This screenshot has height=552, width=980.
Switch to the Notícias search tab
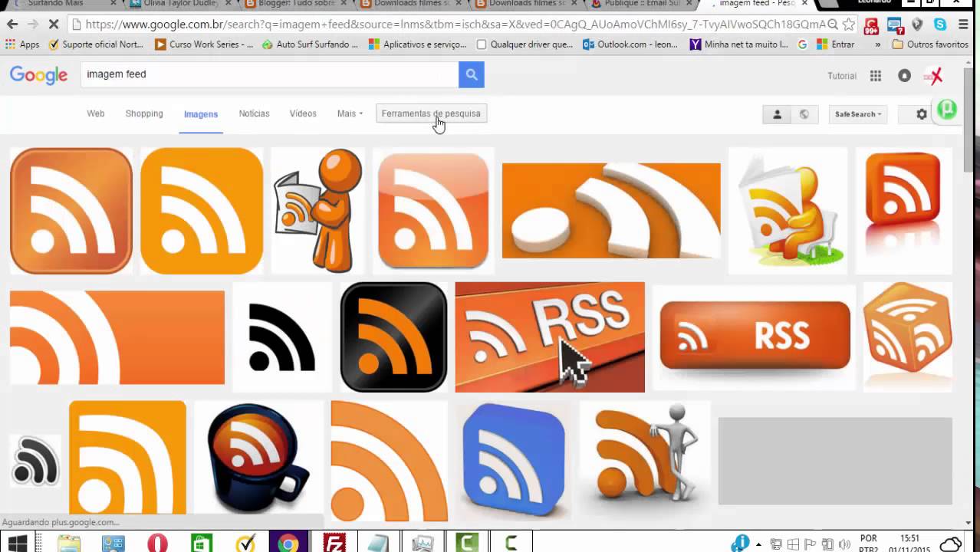click(254, 113)
